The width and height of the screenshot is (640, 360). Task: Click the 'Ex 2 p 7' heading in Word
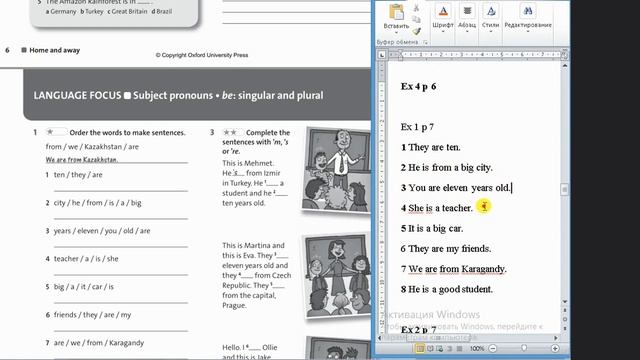pos(419,330)
